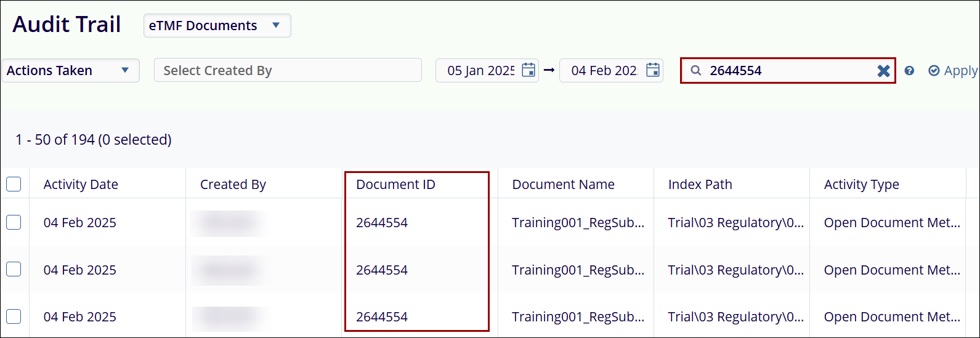This screenshot has width=980, height=338.
Task: Open the Select Created By field
Action: [x=288, y=70]
